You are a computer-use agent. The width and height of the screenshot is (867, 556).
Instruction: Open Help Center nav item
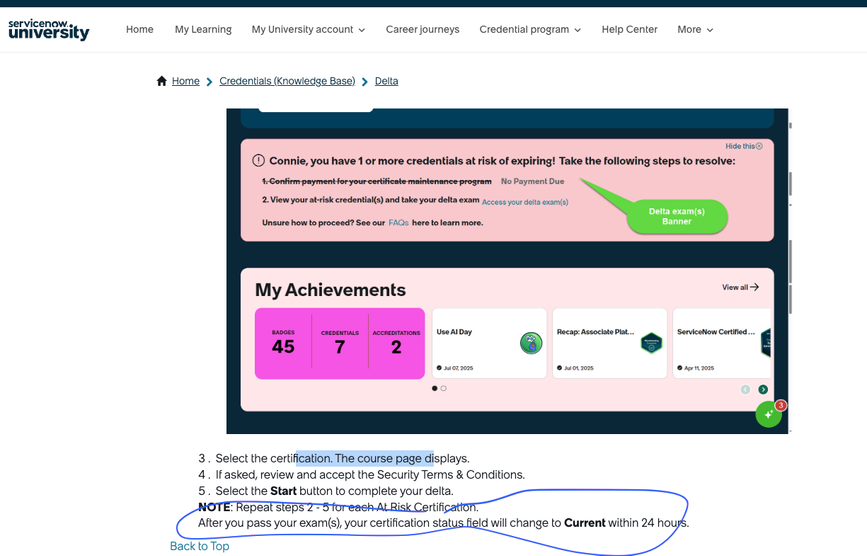[629, 29]
